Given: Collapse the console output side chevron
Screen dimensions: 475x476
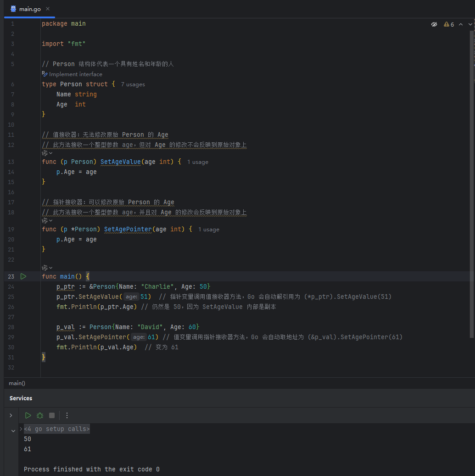Looking at the screenshot, I should pyautogui.click(x=13, y=431).
